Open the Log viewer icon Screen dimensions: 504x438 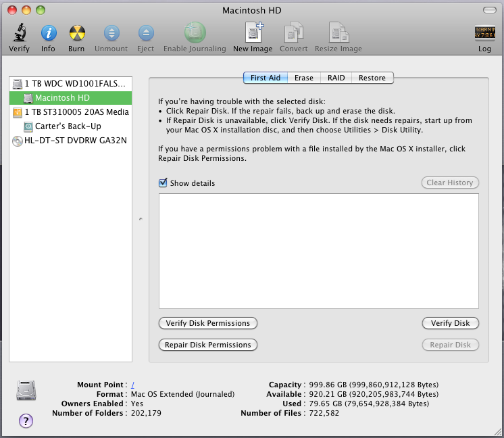[x=484, y=33]
